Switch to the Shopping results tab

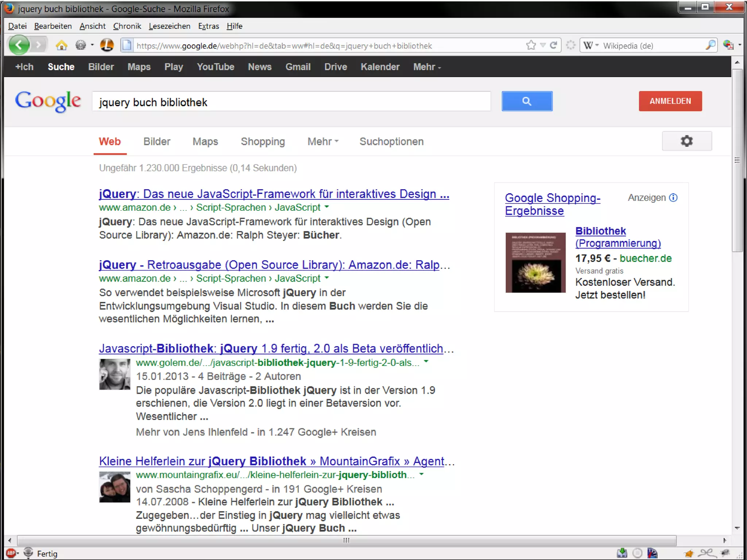263,141
